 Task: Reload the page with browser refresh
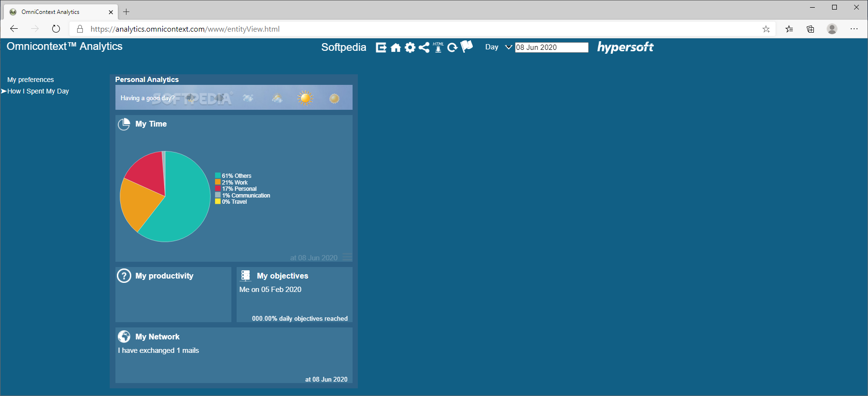click(56, 29)
